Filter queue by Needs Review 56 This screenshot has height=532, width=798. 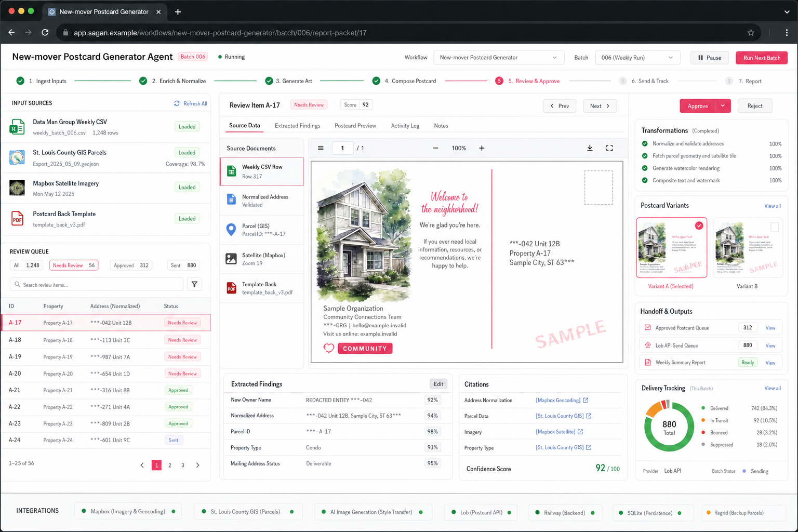pos(74,265)
